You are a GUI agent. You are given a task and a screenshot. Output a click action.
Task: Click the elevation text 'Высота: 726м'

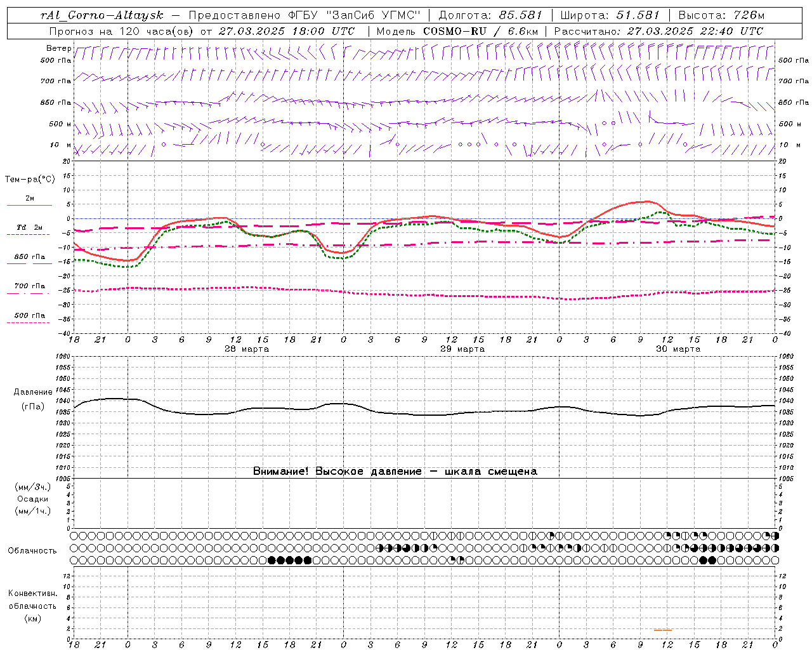coord(721,15)
